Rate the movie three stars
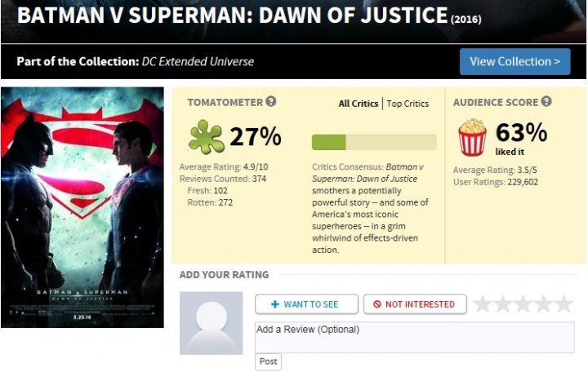Screen dimensions: 588x377 523,304
